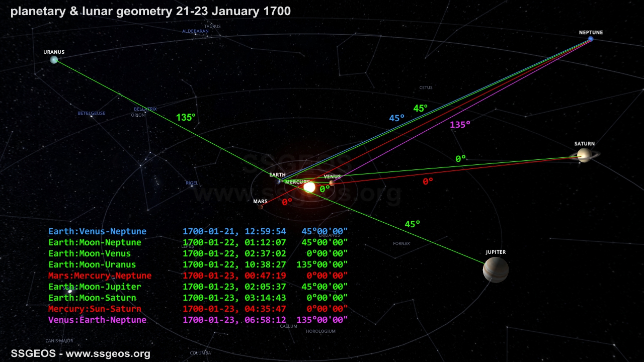Screen dimensions: 644x362
Task: Select the Betelgeuse star label
Action: coord(92,114)
